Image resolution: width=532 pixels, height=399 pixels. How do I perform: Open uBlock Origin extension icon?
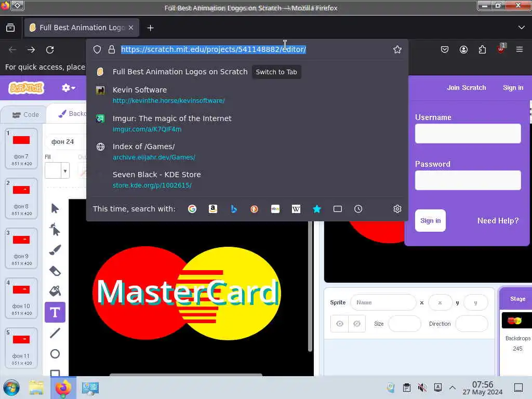tap(501, 49)
